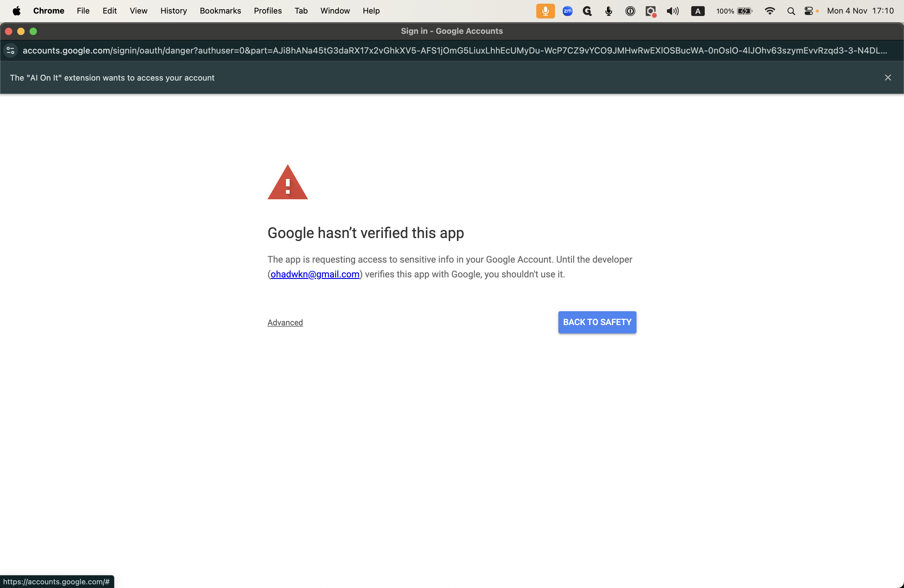Select the accounts.google.com URL in address bar
Screen dimensions: 904x588
[x=455, y=50]
